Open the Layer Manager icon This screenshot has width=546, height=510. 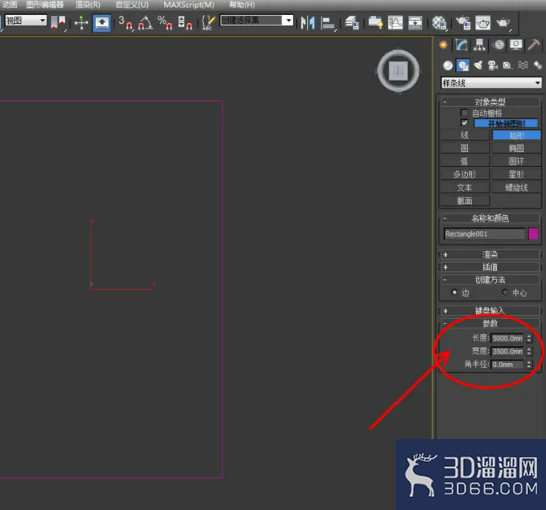352,23
